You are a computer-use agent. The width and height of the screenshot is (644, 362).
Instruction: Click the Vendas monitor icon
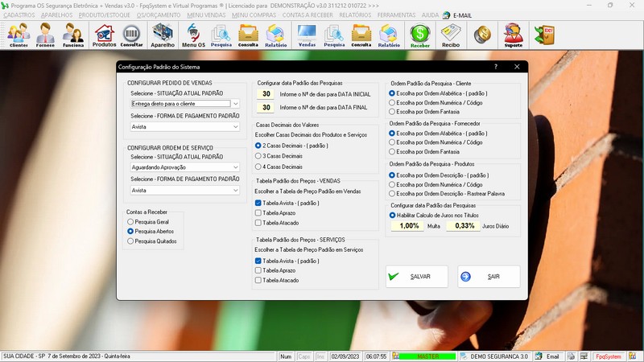[307, 35]
